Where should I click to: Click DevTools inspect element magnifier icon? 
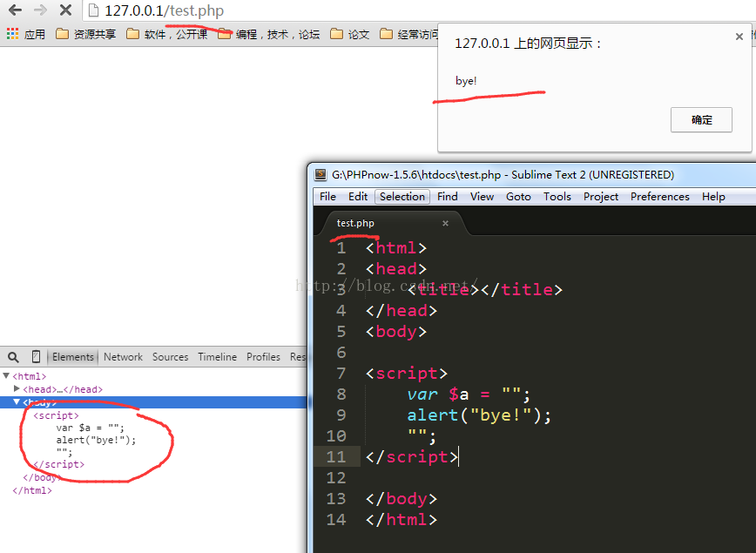click(14, 357)
